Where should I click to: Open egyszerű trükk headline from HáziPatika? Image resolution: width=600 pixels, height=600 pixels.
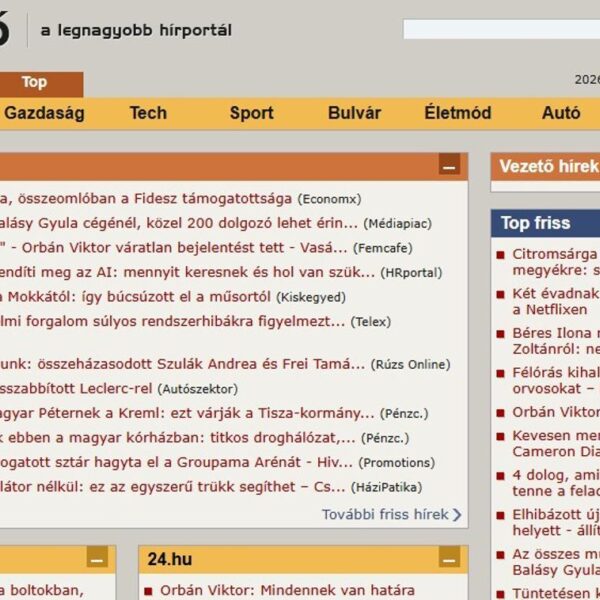[173, 487]
